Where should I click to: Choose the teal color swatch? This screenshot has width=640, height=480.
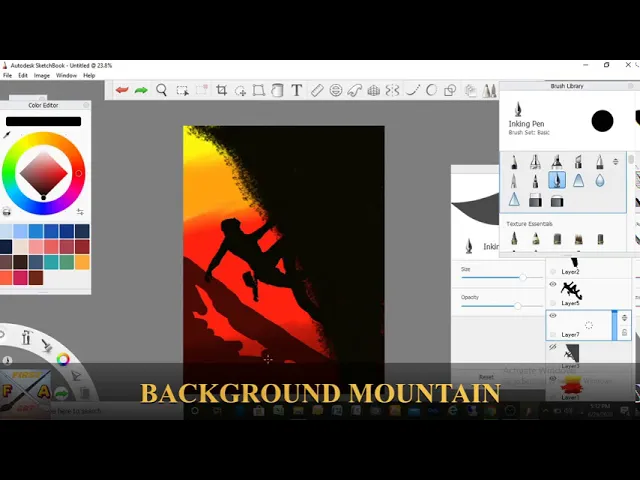pyautogui.click(x=51, y=262)
